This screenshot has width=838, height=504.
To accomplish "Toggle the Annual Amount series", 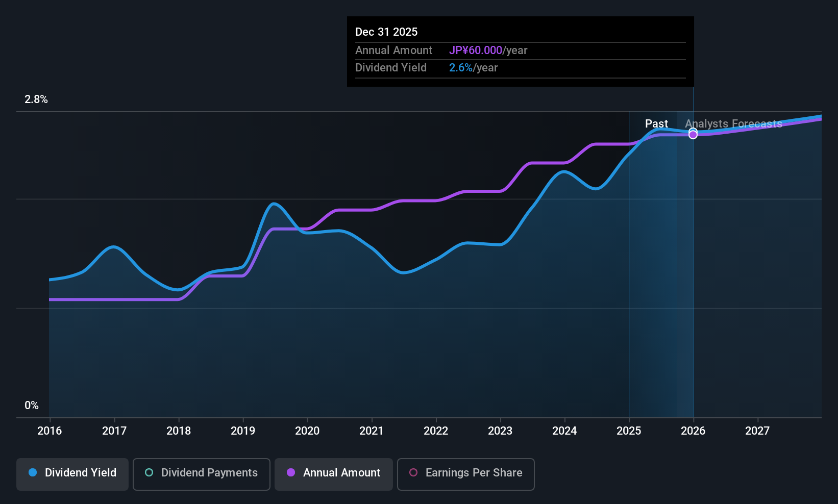I will [x=334, y=474].
